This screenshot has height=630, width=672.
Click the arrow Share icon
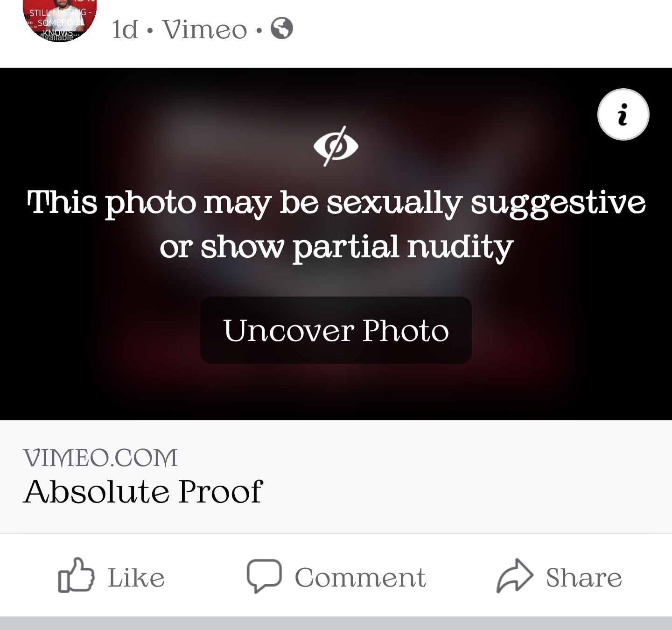(514, 576)
